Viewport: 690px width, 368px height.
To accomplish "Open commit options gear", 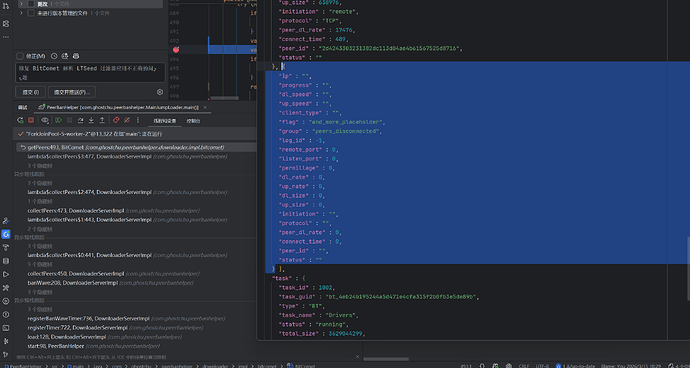I will (160, 92).
